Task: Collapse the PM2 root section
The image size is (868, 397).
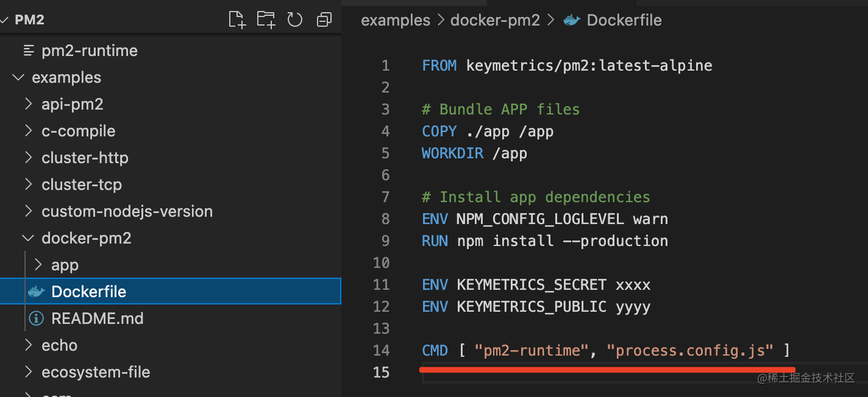Action: pos(5,20)
